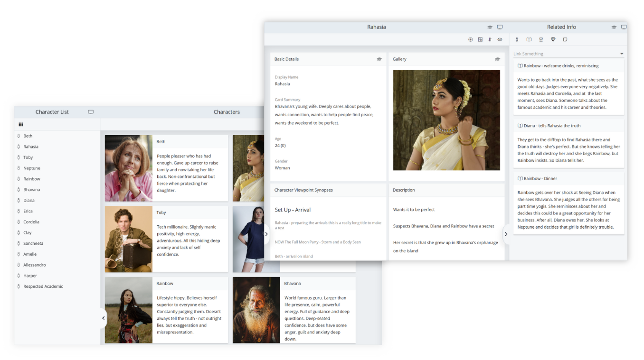Click Beth card title in Characters grid
Image resolution: width=644 pixels, height=360 pixels.
(x=161, y=142)
